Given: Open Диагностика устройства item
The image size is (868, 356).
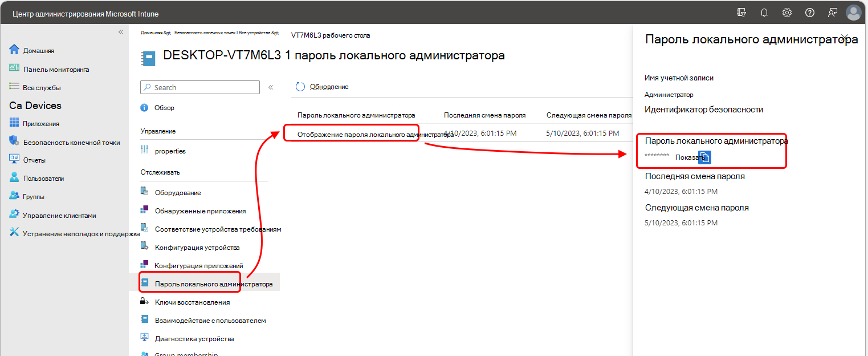Looking at the screenshot, I should (194, 339).
